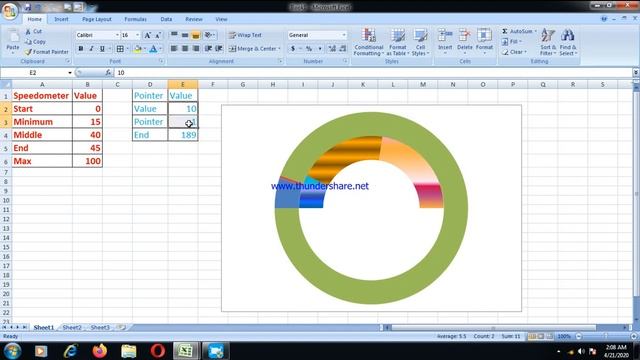The image size is (640, 360).
Task: Open Internet Explorer from the taskbar
Action: click(71, 351)
